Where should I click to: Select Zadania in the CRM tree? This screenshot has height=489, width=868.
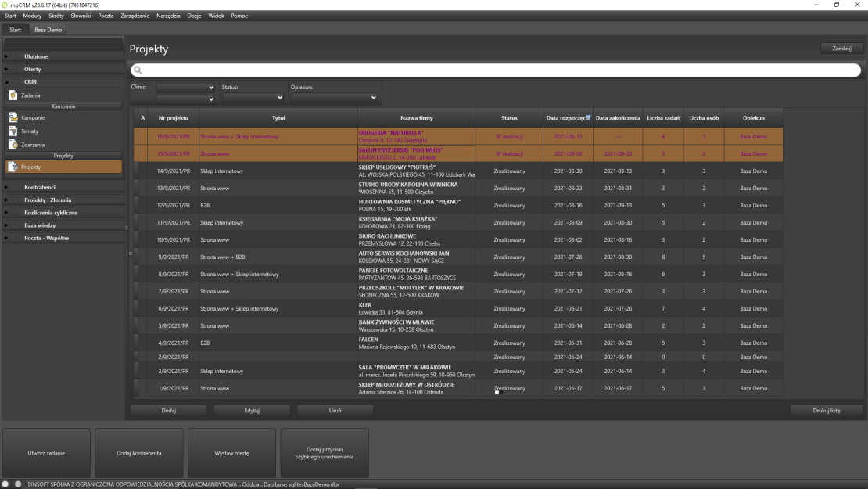pyautogui.click(x=30, y=95)
